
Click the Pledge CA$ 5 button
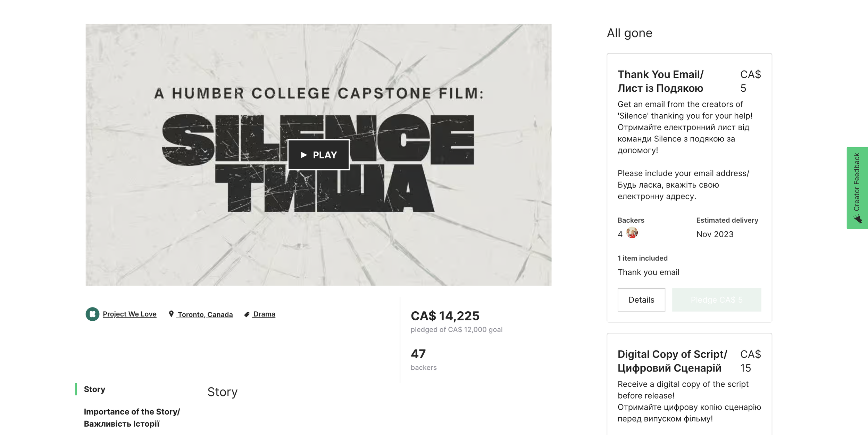716,300
